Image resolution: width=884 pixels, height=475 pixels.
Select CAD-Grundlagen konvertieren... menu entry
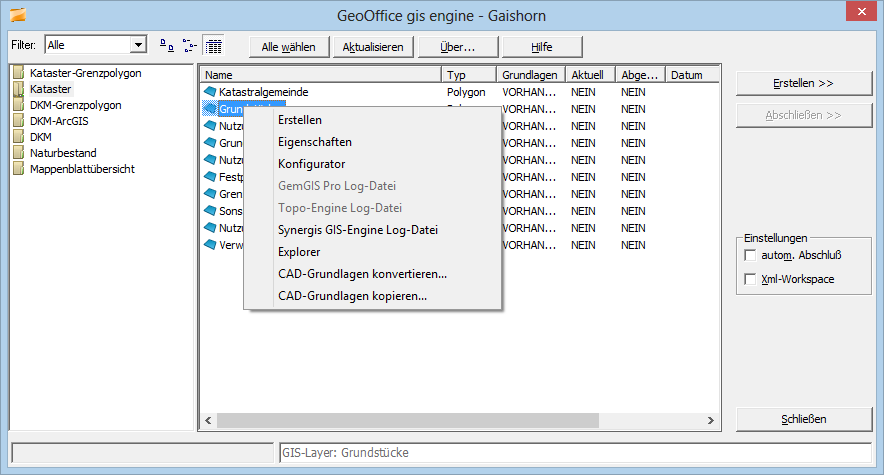(362, 274)
